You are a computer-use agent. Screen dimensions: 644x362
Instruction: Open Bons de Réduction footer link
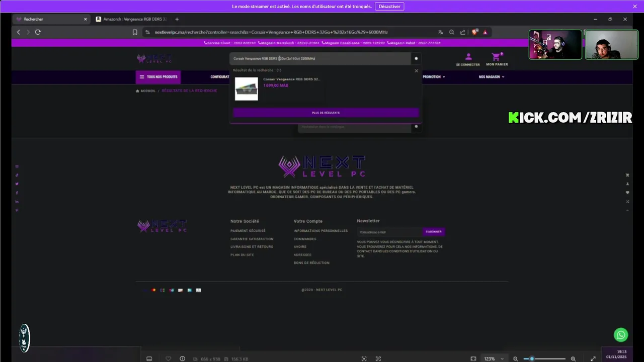(x=311, y=263)
